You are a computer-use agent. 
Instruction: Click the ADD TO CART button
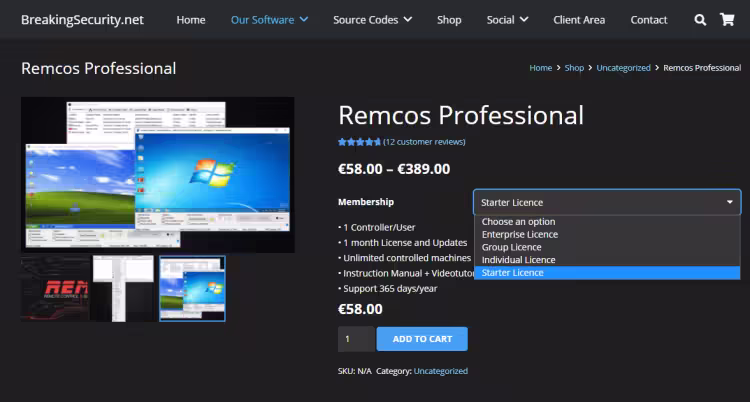(422, 339)
